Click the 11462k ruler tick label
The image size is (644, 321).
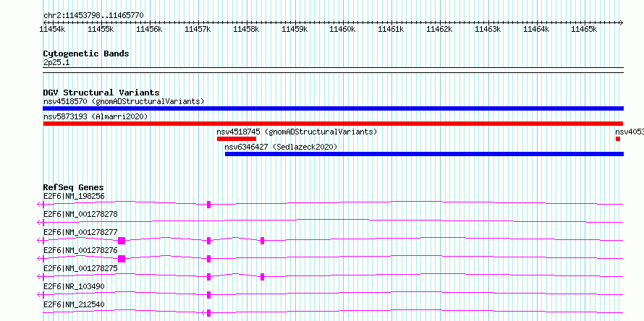439,29
